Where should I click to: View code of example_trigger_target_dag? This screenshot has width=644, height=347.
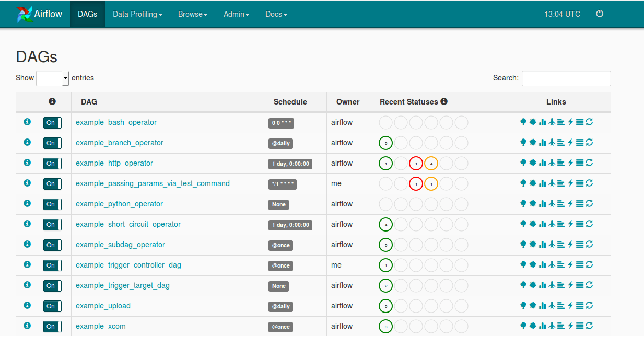click(x=580, y=285)
